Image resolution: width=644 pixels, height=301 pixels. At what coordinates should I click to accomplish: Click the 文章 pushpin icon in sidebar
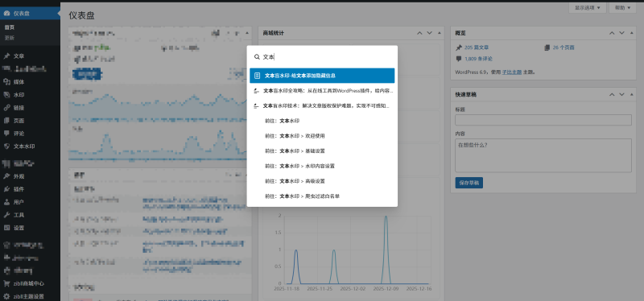click(6, 56)
